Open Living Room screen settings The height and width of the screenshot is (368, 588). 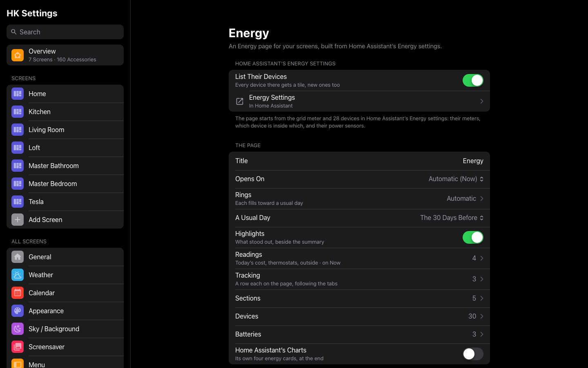65,130
